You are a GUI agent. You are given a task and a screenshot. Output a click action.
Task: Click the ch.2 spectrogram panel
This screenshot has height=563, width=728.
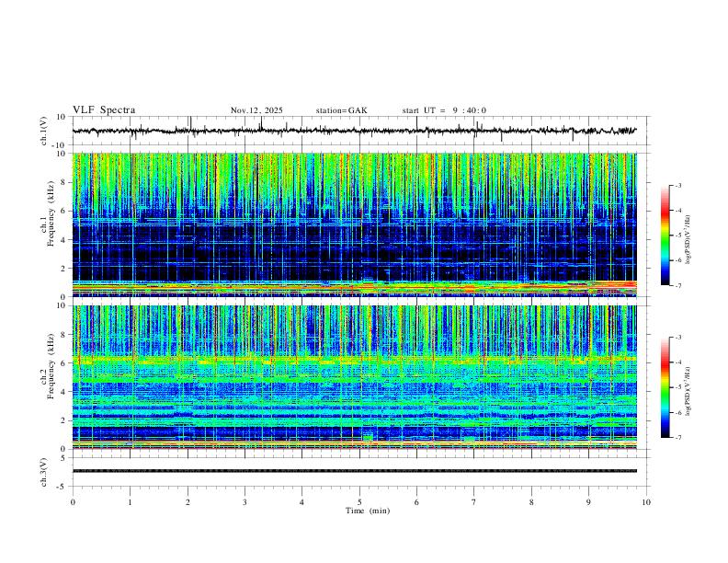coord(354,377)
